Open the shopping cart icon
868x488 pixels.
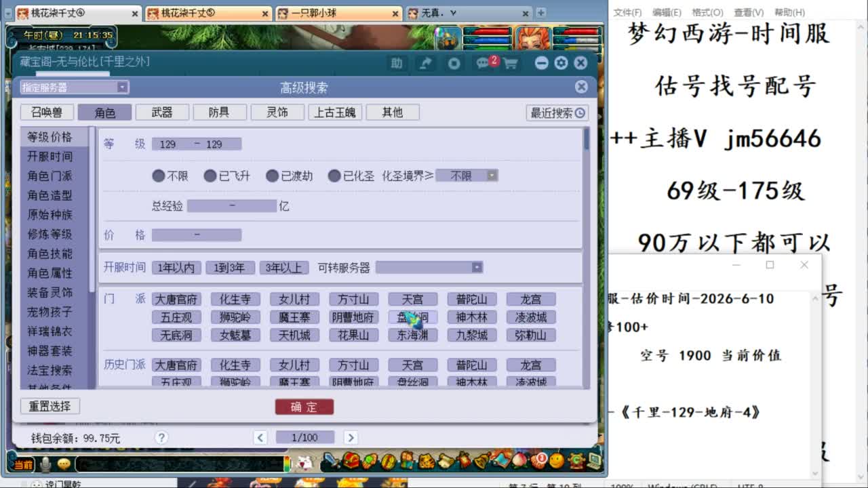[x=510, y=63]
